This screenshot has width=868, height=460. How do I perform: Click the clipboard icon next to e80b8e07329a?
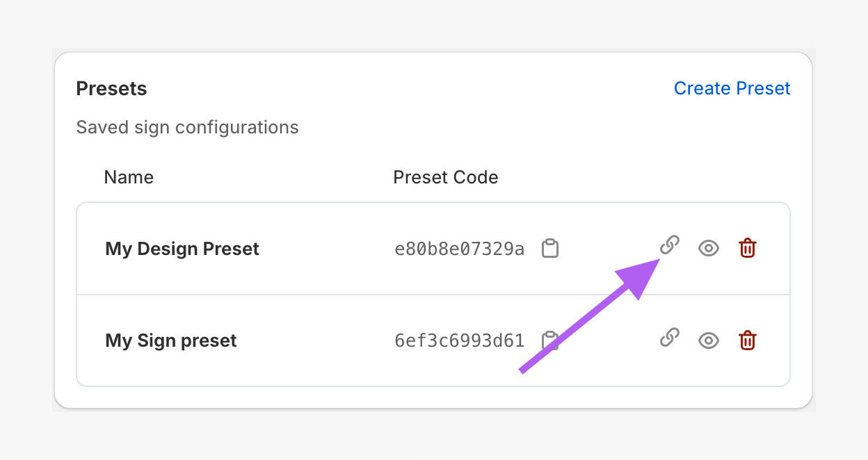[x=550, y=248]
